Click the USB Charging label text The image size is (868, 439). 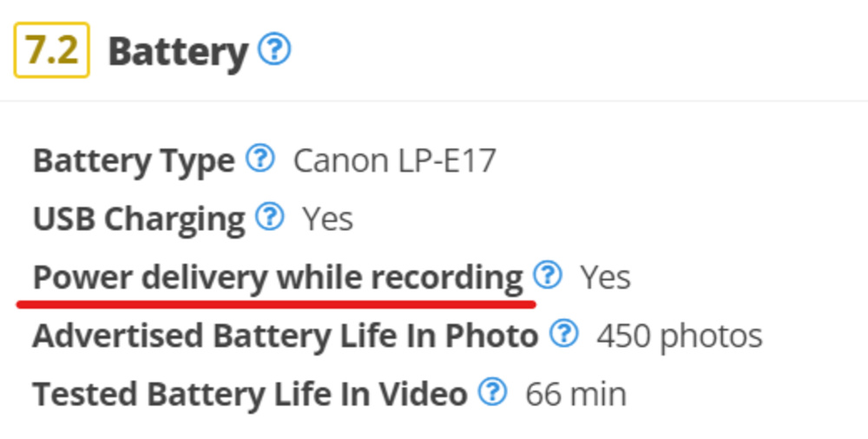(139, 219)
